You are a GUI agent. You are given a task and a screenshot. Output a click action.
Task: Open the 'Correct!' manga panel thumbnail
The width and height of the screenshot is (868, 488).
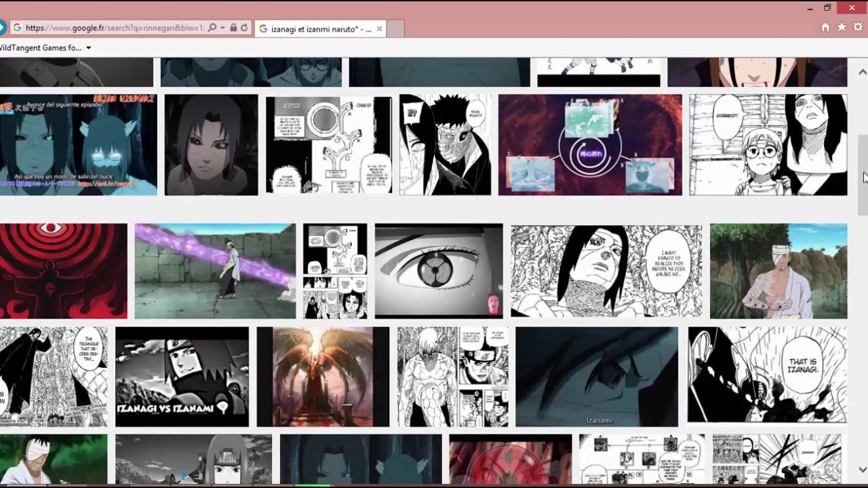[768, 144]
